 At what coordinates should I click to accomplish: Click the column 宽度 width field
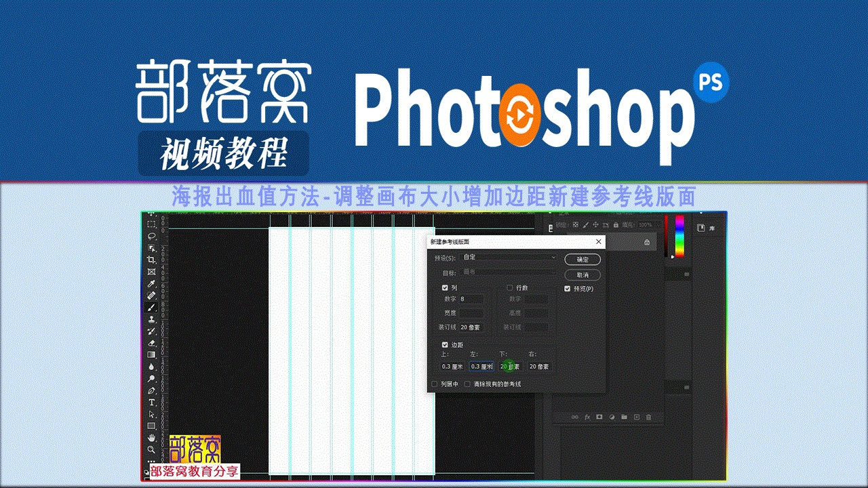pos(471,313)
